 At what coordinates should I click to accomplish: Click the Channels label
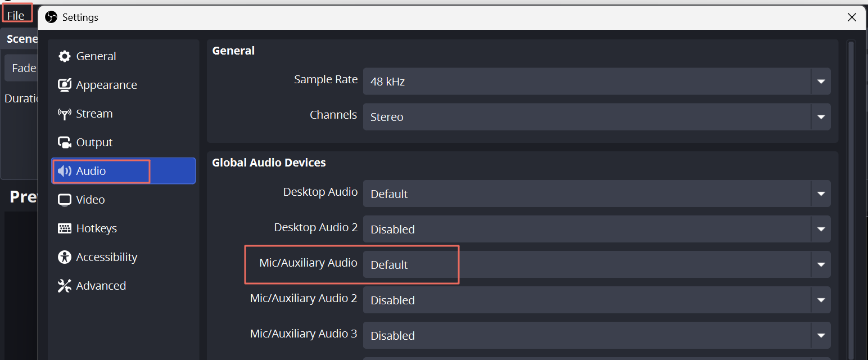click(333, 115)
